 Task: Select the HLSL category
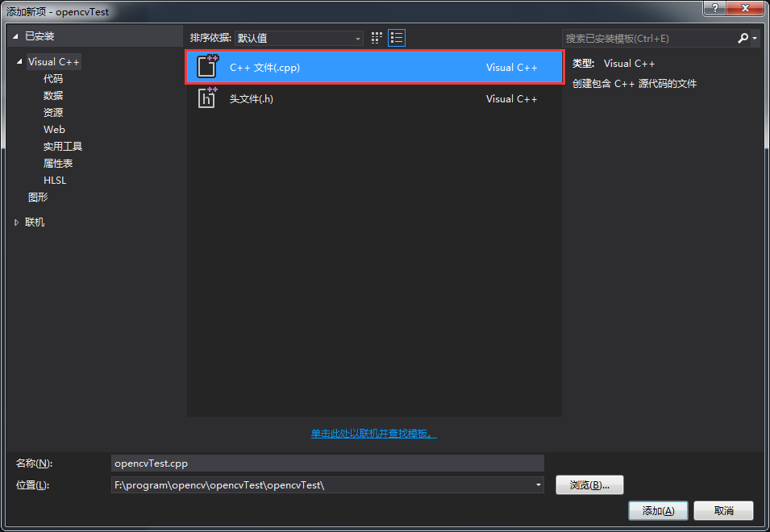coord(55,180)
